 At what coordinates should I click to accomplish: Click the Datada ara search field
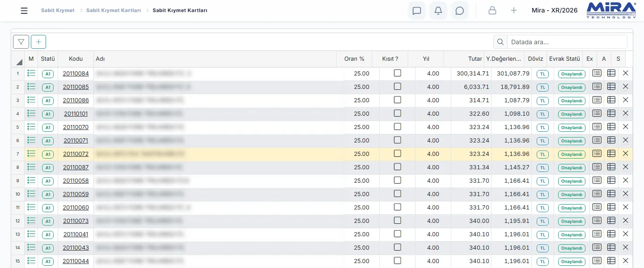click(x=567, y=42)
